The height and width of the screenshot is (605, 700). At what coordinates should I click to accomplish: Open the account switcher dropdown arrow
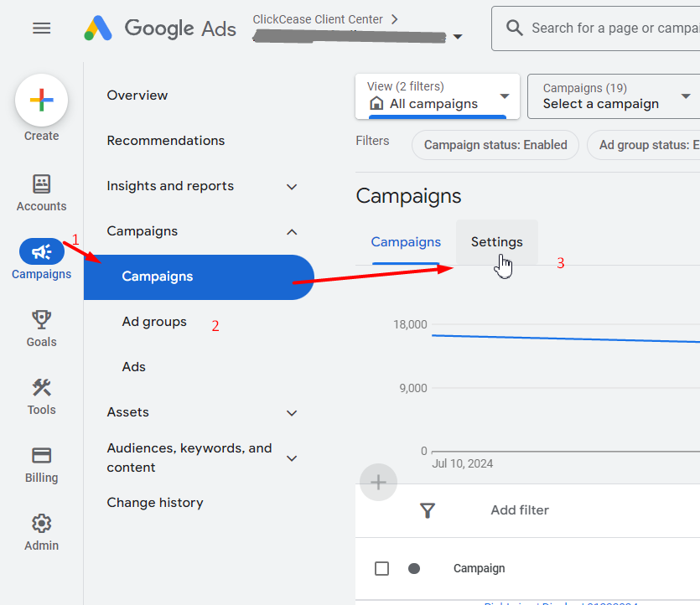coord(458,37)
